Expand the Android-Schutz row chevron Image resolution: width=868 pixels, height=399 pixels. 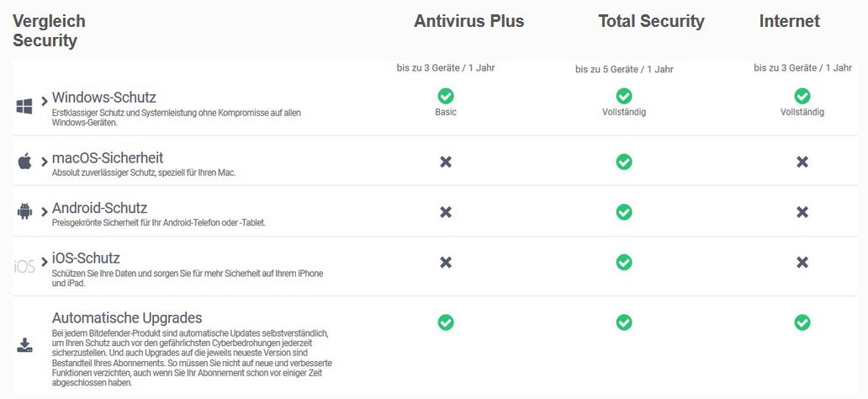[45, 212]
